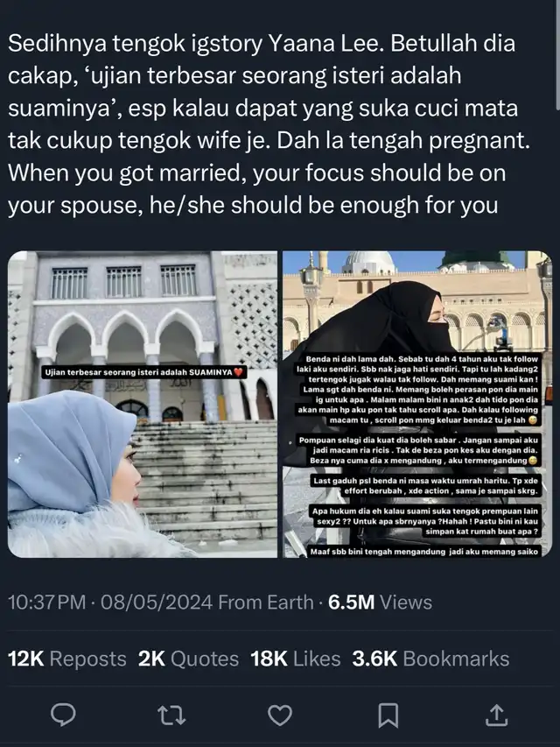Viewport: 560px width, 747px height.
Task: Open the 3.6K Bookmarks count
Action: click(x=431, y=659)
